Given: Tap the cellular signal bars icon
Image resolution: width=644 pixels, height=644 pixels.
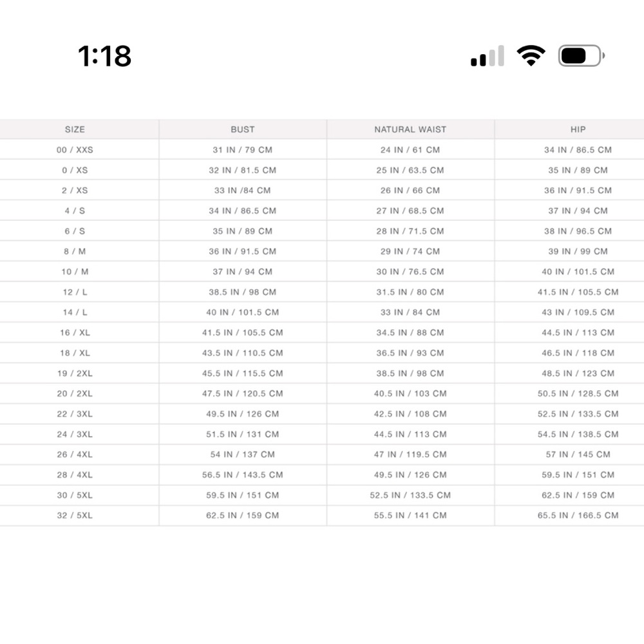Looking at the screenshot, I should point(487,55).
